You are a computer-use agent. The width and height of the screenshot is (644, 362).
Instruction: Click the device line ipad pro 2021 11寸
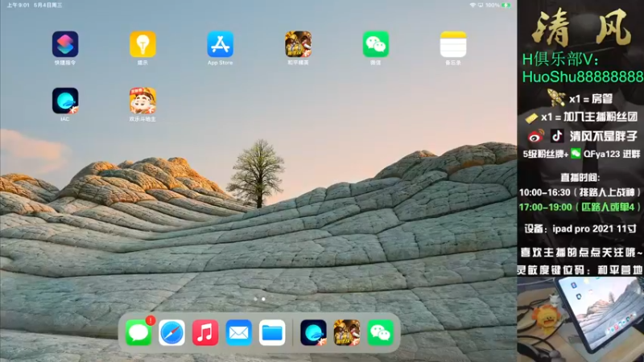[x=580, y=228]
